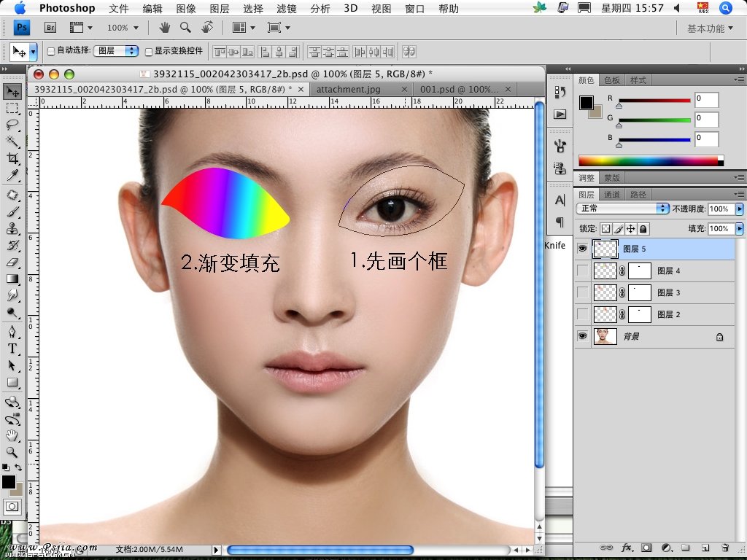The height and width of the screenshot is (560, 747).
Task: Open the 不透明度 slider arrow
Action: 740,209
